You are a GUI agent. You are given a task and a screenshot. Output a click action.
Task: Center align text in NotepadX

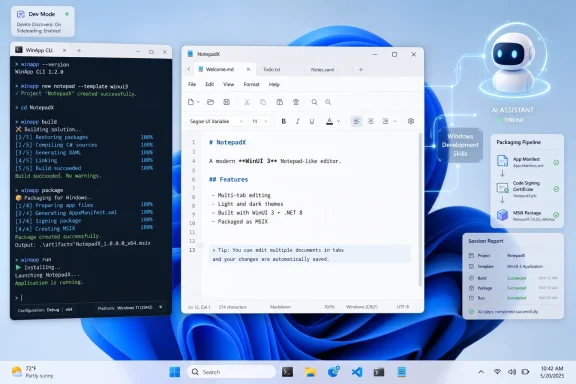click(x=371, y=121)
